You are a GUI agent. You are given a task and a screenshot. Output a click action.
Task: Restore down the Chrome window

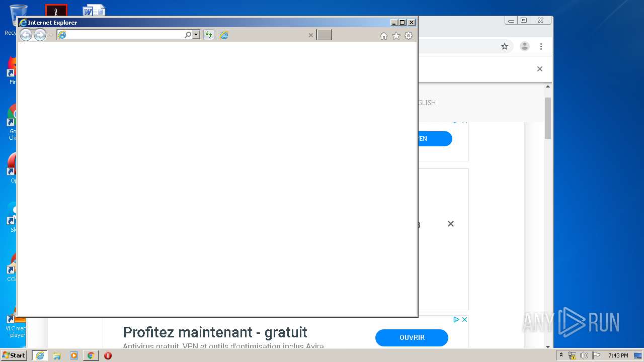[524, 21]
